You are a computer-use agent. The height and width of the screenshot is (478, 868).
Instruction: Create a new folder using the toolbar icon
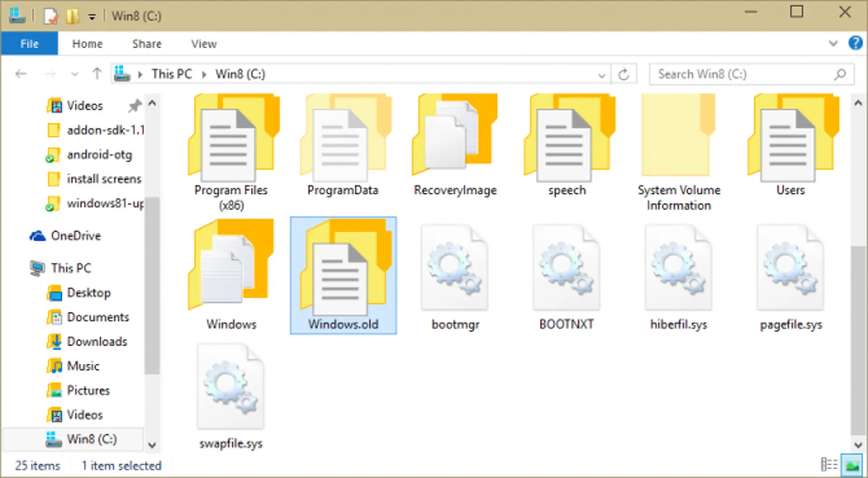pos(72,15)
